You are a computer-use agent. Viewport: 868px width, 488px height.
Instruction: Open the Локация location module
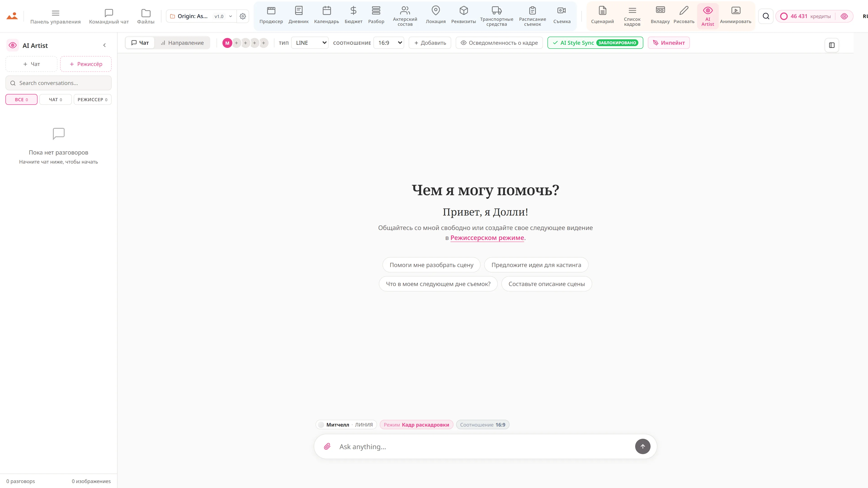tap(435, 16)
